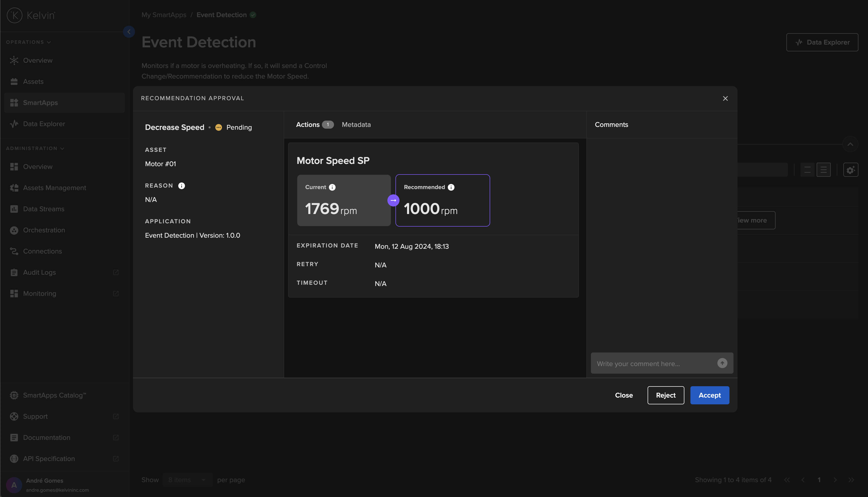
Task: Click the Reason info icon
Action: pos(182,186)
